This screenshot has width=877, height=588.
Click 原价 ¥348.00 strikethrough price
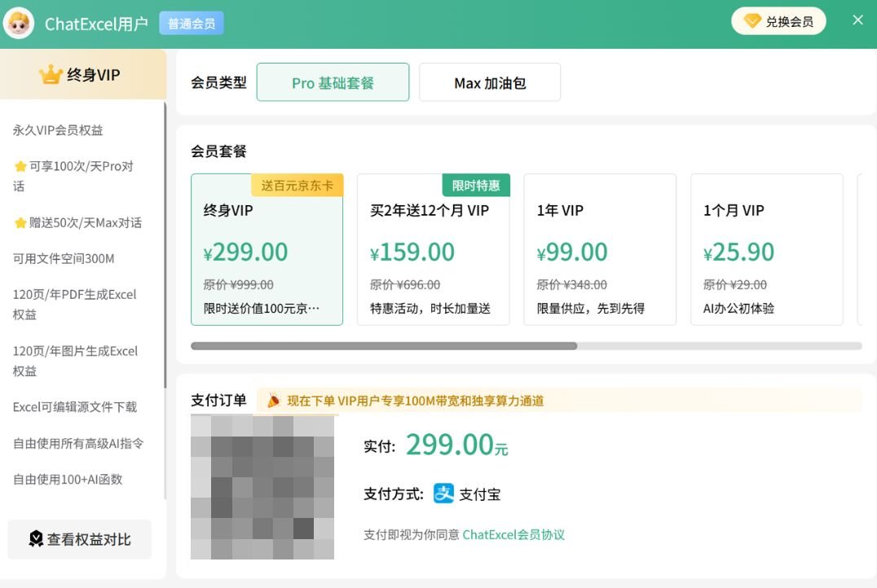tap(571, 284)
